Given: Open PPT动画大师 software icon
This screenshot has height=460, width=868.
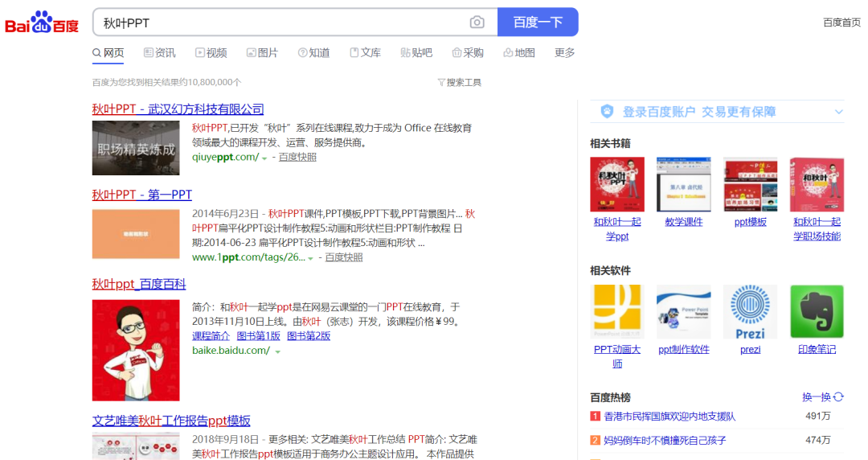Looking at the screenshot, I should [617, 311].
